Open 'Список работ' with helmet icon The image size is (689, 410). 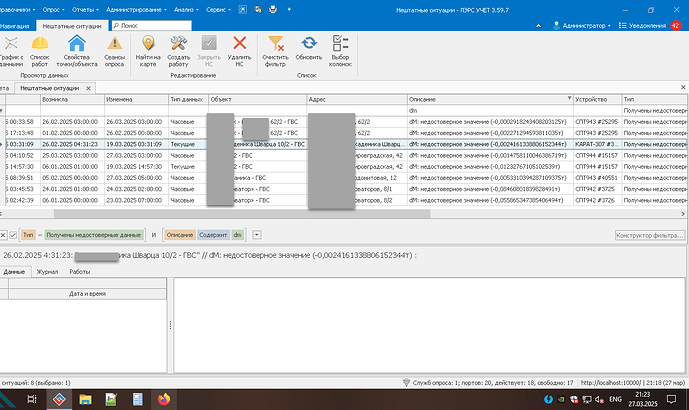point(40,51)
